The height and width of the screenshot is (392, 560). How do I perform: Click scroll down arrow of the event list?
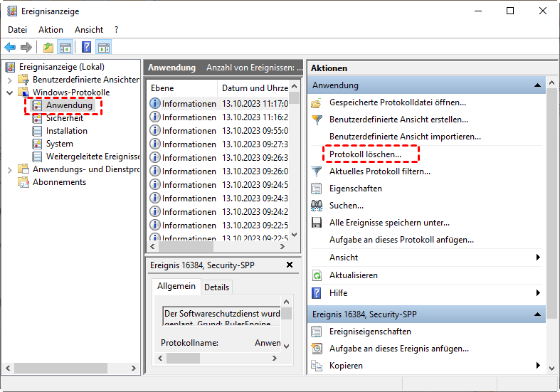[x=295, y=235]
